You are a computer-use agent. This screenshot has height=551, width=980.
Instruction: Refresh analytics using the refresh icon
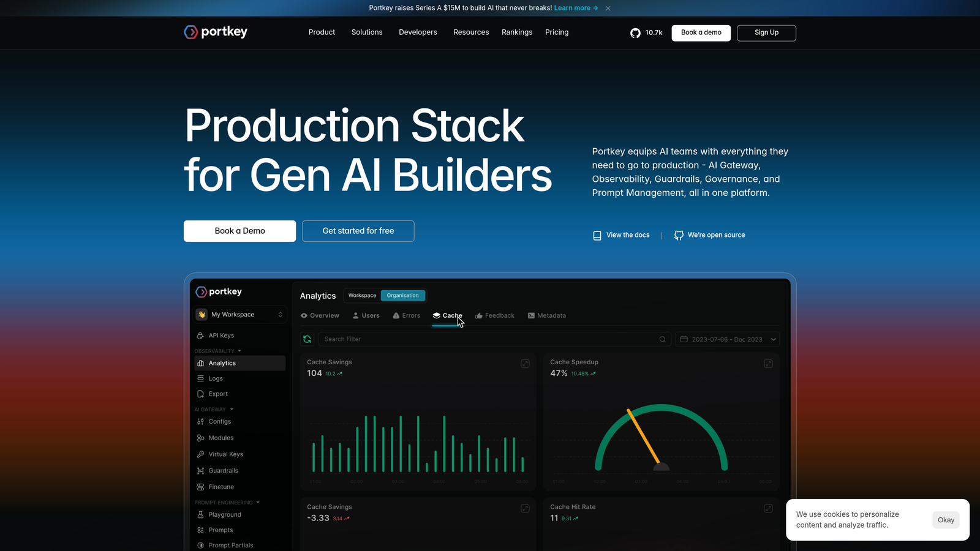[307, 339]
